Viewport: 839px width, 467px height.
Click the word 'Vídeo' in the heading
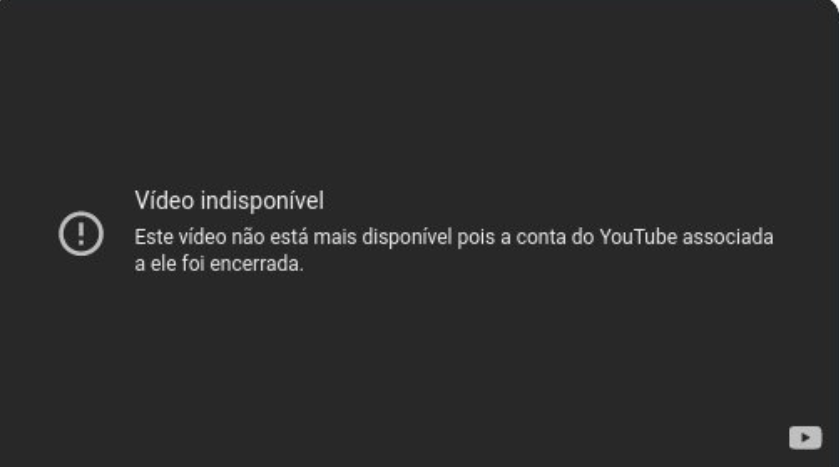click(164, 201)
